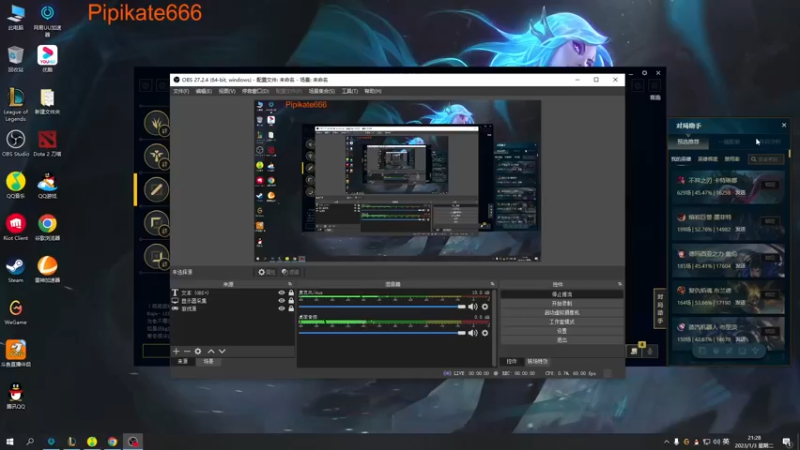This screenshot has width=800, height=450.
Task: Open the 帮助(H) help menu
Action: (373, 91)
